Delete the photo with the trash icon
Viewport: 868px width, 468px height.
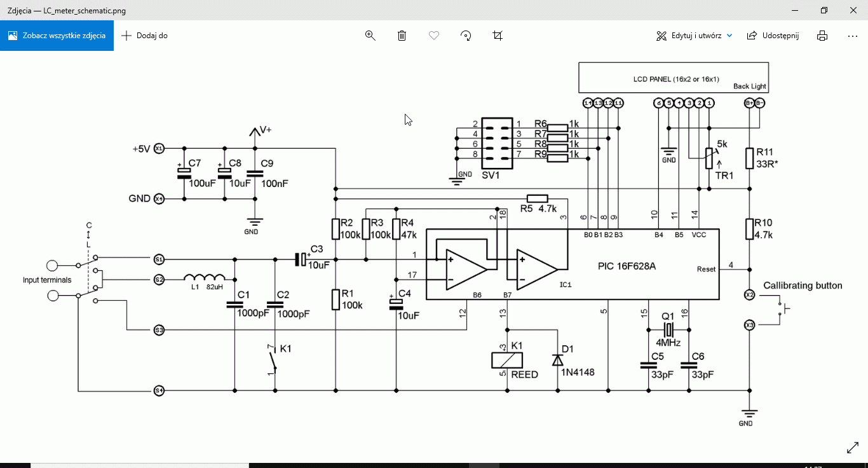(x=402, y=36)
